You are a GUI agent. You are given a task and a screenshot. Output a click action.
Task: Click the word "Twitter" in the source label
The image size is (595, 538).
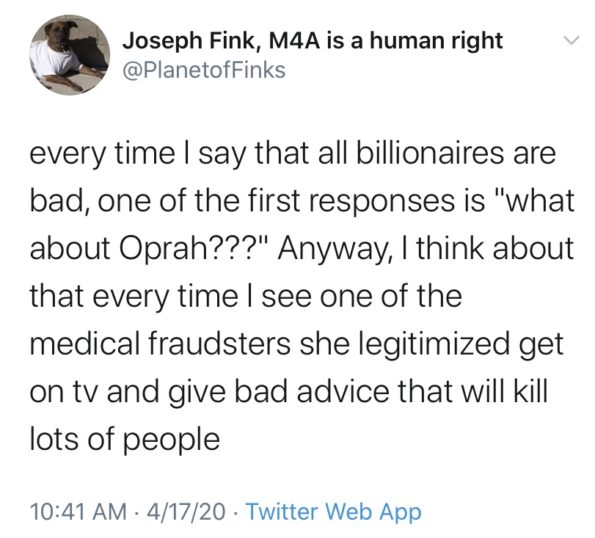pos(282,511)
